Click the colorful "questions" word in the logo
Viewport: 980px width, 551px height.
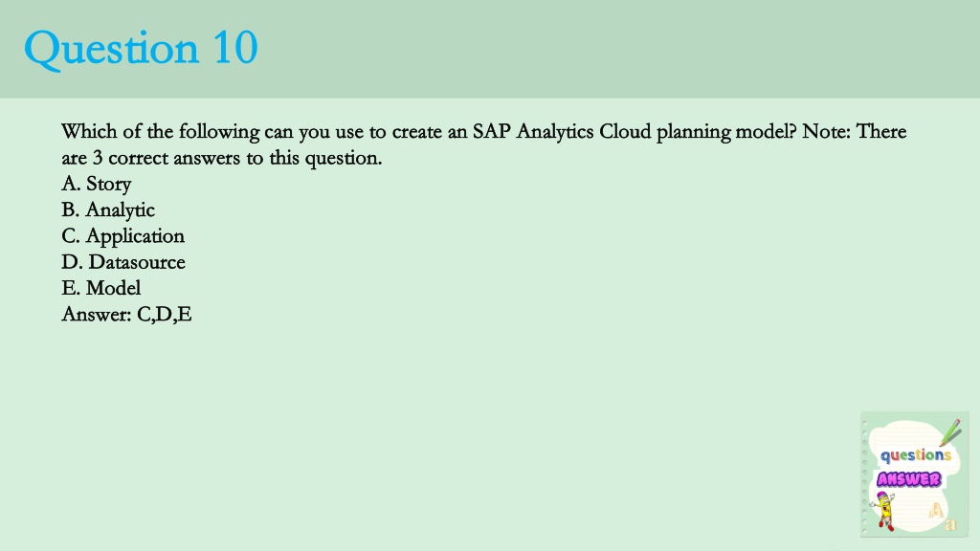916,455
